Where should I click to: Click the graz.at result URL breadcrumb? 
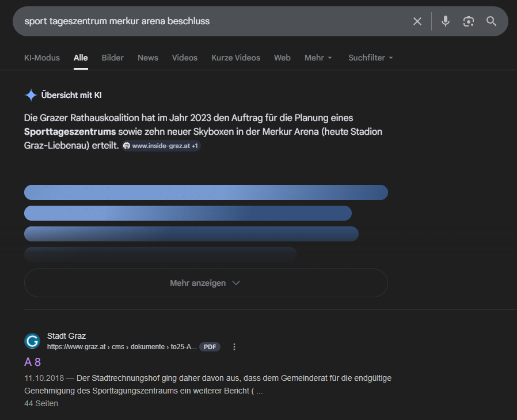tap(121, 347)
